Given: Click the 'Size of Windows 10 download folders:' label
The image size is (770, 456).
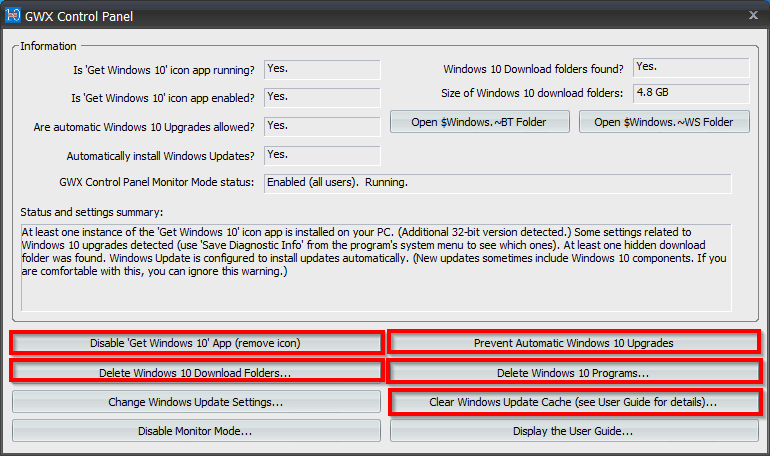Looking at the screenshot, I should [x=532, y=93].
